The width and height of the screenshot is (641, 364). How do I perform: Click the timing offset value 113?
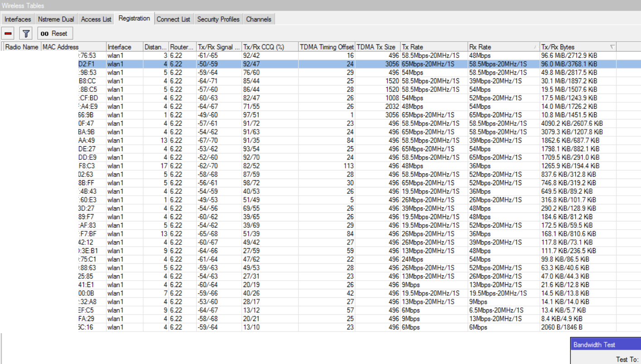tap(348, 166)
